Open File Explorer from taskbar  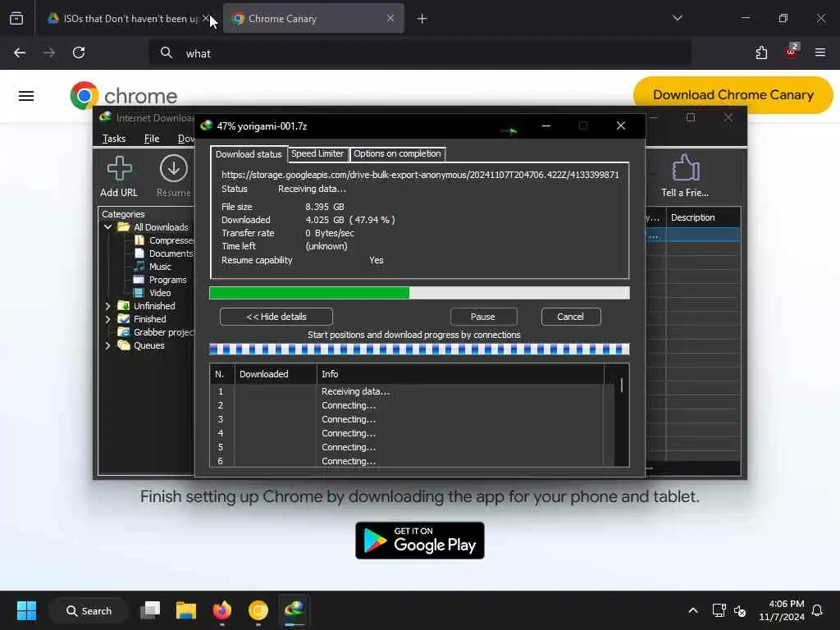186,610
